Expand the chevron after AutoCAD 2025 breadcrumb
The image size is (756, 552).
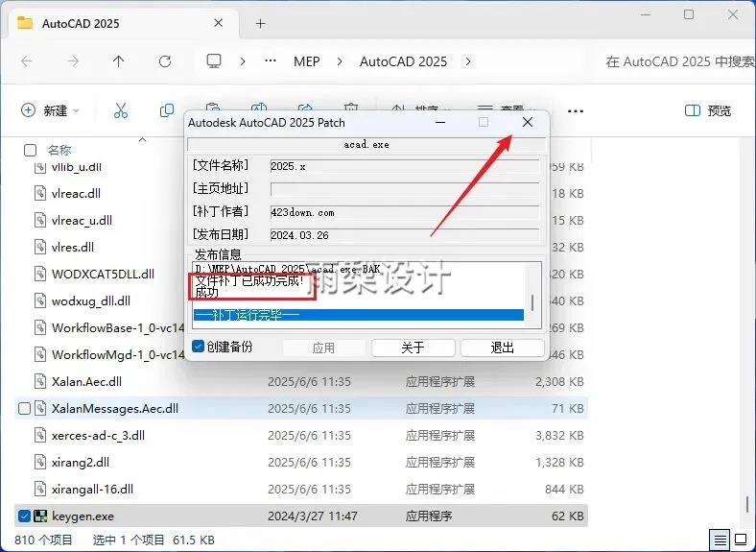[467, 61]
